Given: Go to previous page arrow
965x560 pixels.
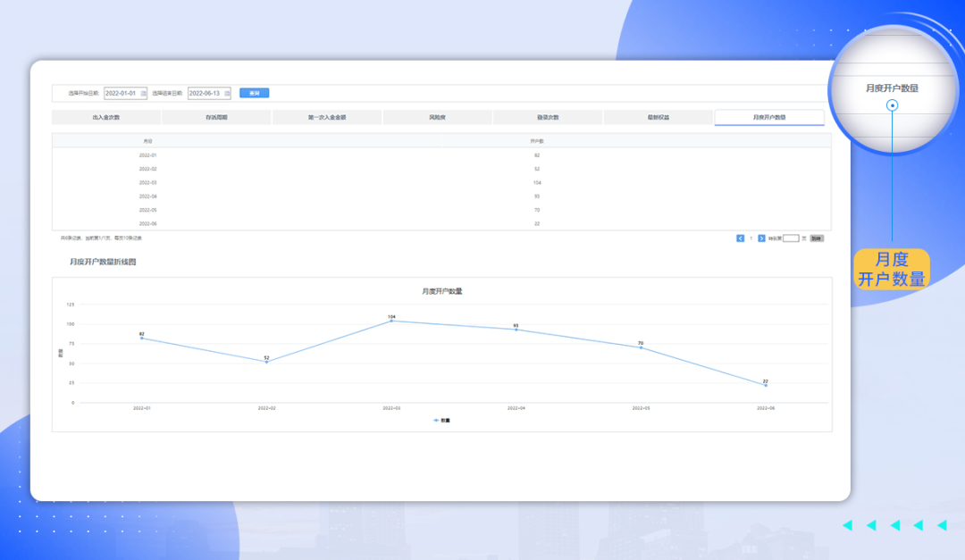Looking at the screenshot, I should (740, 238).
